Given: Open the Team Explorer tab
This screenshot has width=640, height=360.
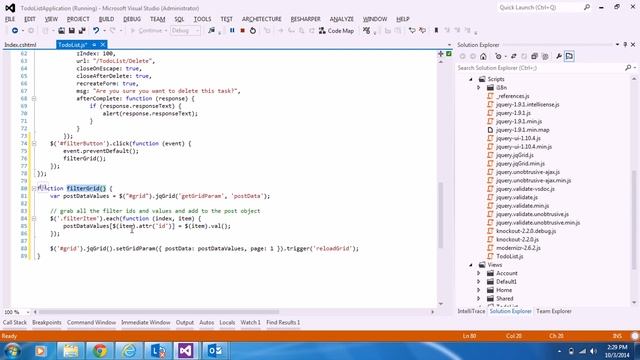Looking at the screenshot, I should click(553, 311).
